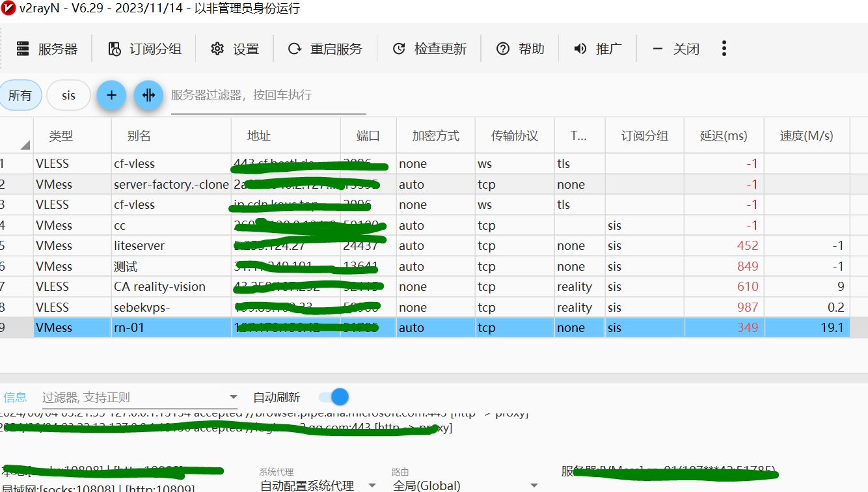Sort by the 订阅分组 column header

(x=644, y=136)
